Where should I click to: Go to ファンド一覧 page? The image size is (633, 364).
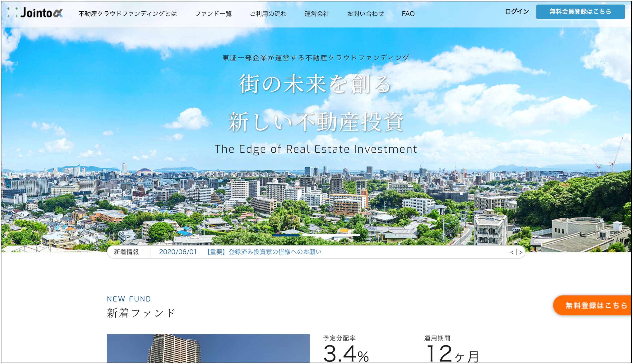point(213,14)
